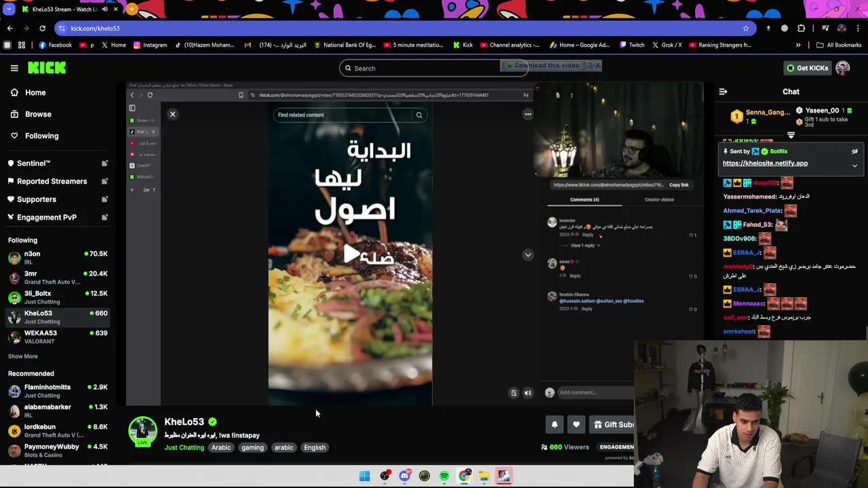Open Discord from taskbar
868x488 pixels.
click(x=404, y=476)
